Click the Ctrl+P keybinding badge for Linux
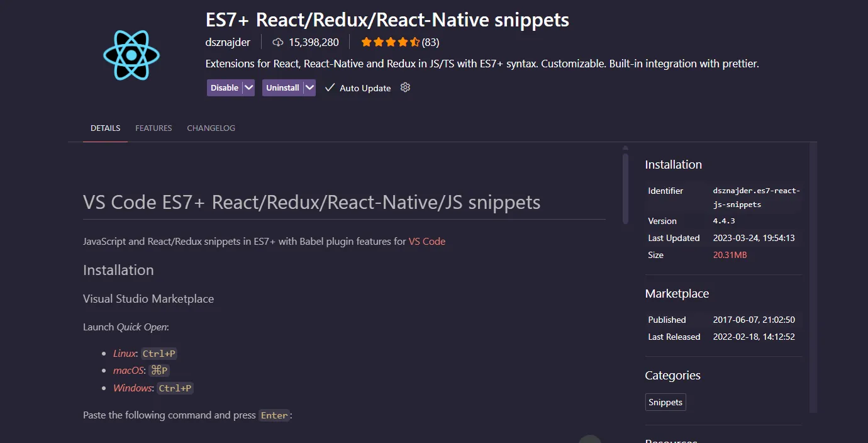The height and width of the screenshot is (443, 868). [x=159, y=353]
